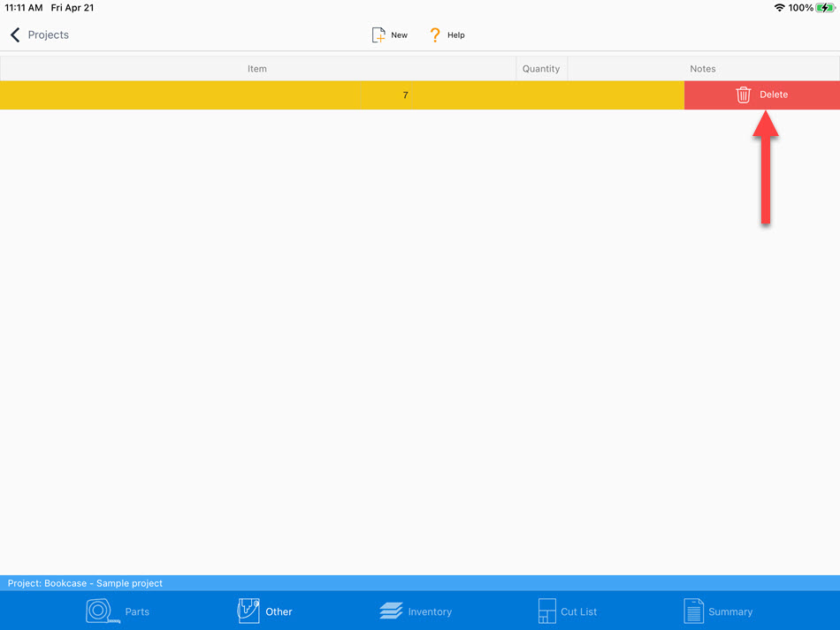Go to the Cut List tab label

coord(579,611)
